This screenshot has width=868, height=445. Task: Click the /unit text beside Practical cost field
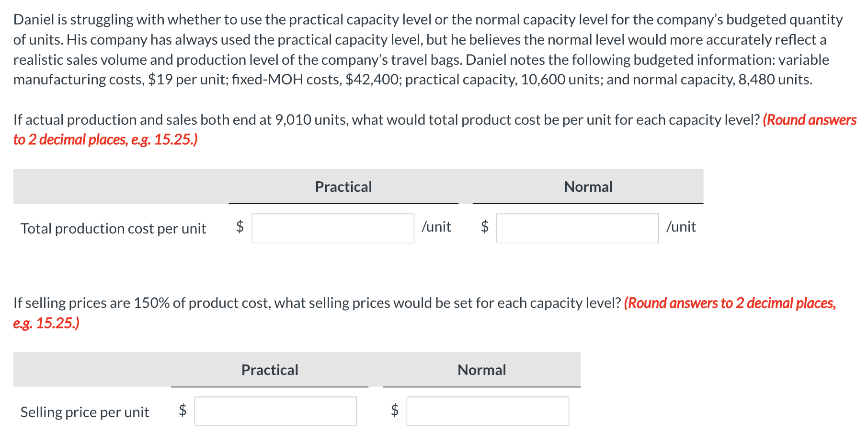point(436,227)
